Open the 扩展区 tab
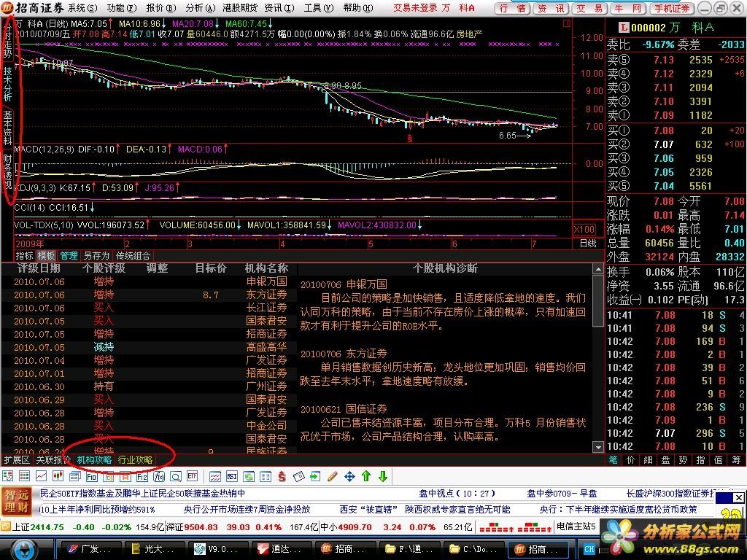Screen dimensions: 747x560 17,460
